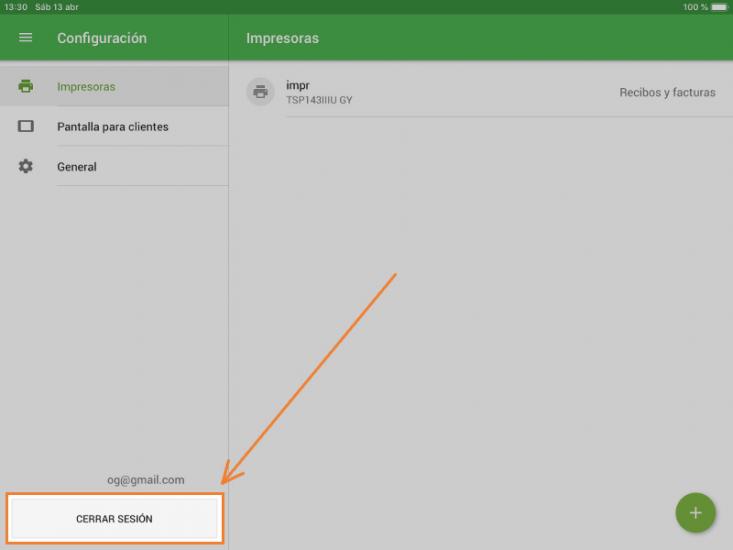This screenshot has height=550, width=733.
Task: Click the Recibos y facturas label
Action: 667,93
